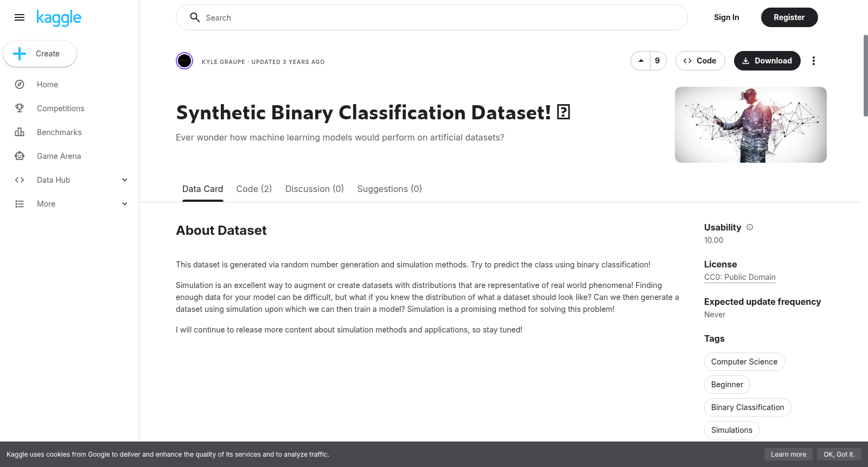Click the vertical page scrollbar
The image size is (868, 467).
(x=865, y=76)
